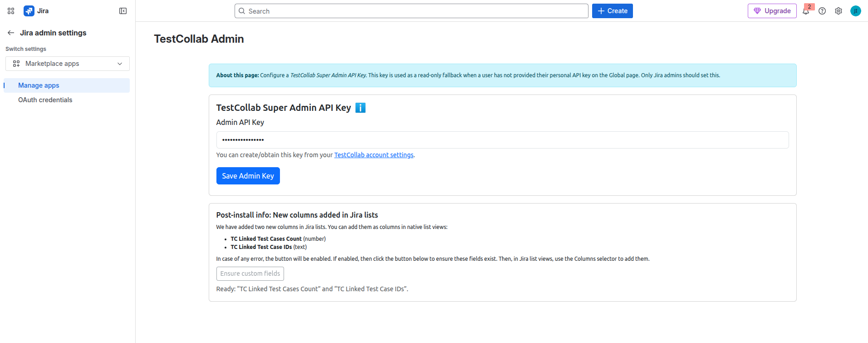Open the notifications bell
Screen dimensions: 868x343
click(806, 11)
